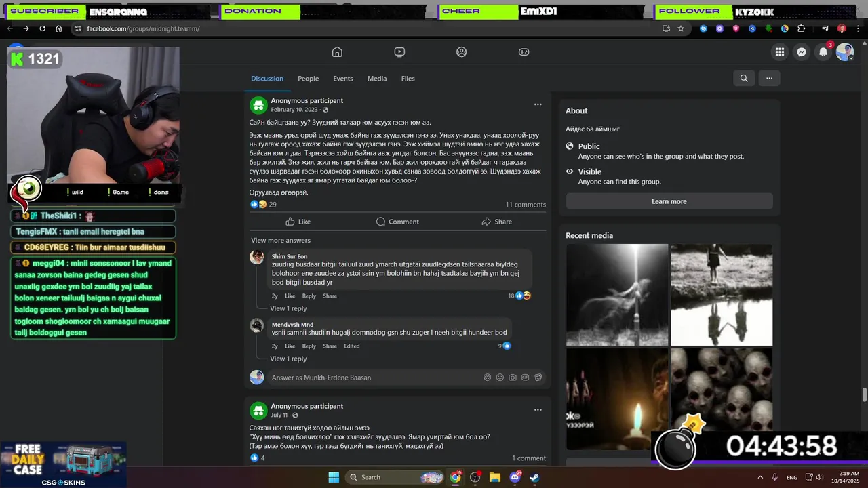The height and width of the screenshot is (488, 868).
Task: Comment on the February 10 post
Action: [x=397, y=222]
